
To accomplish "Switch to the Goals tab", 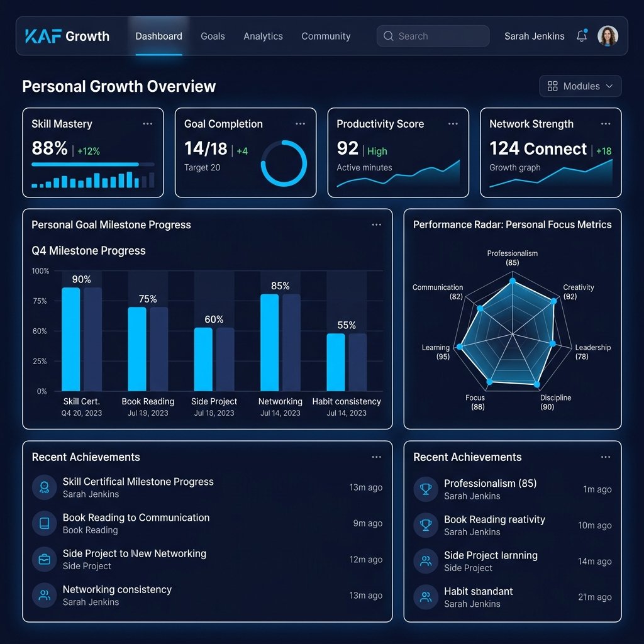I will (213, 36).
